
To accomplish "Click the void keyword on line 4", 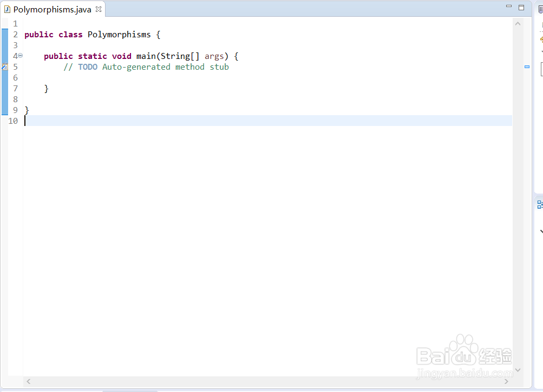I will [122, 56].
